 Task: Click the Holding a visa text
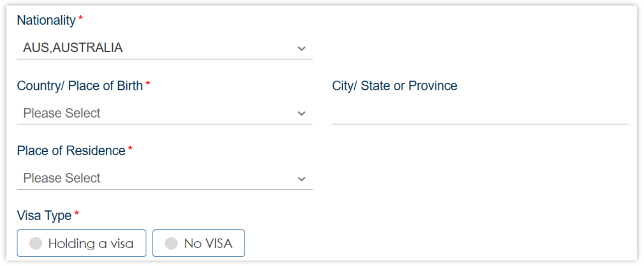click(x=91, y=243)
